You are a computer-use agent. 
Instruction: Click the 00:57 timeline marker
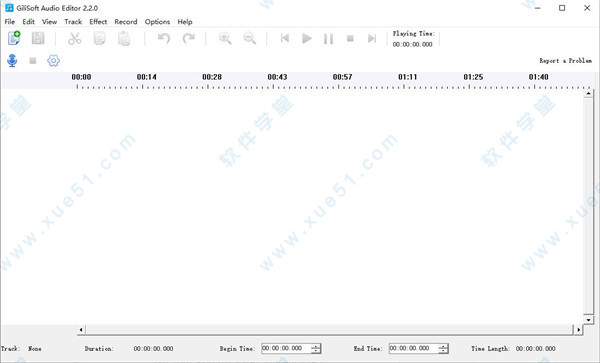click(x=342, y=77)
